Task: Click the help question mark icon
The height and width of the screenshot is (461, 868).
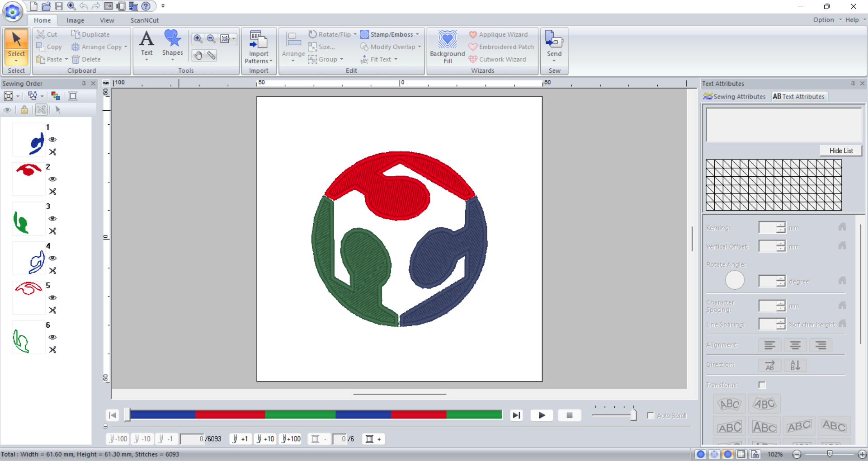Action: pyautogui.click(x=146, y=6)
